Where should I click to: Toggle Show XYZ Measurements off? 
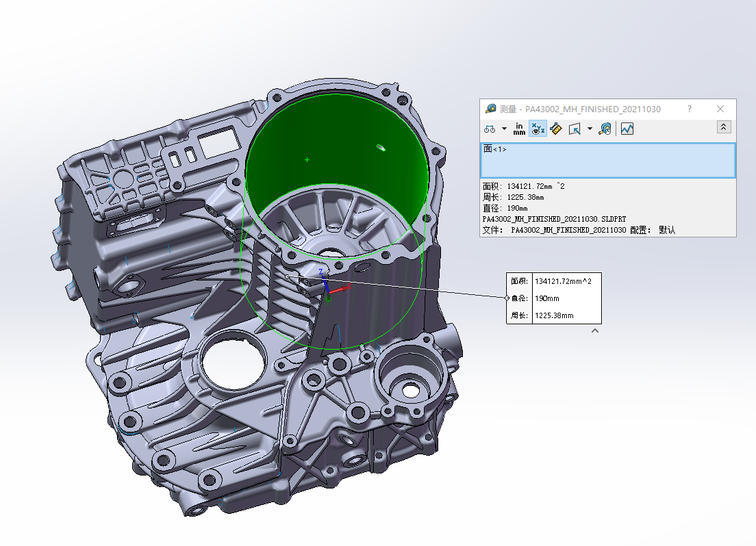tap(538, 129)
